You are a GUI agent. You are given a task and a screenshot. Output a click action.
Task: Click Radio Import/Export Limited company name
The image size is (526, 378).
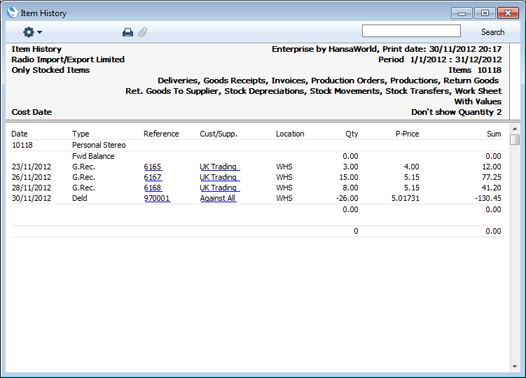[68, 59]
